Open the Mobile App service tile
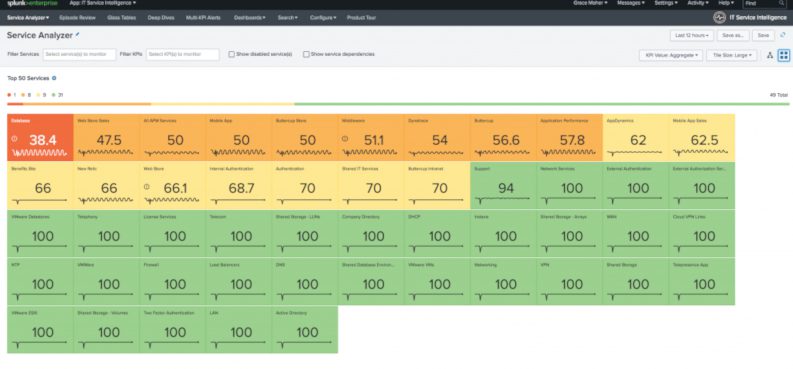 point(238,138)
